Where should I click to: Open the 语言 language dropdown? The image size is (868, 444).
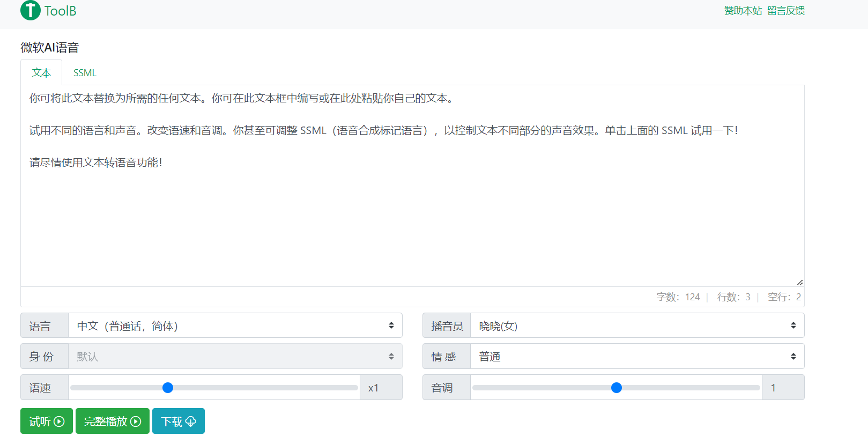[x=235, y=325]
